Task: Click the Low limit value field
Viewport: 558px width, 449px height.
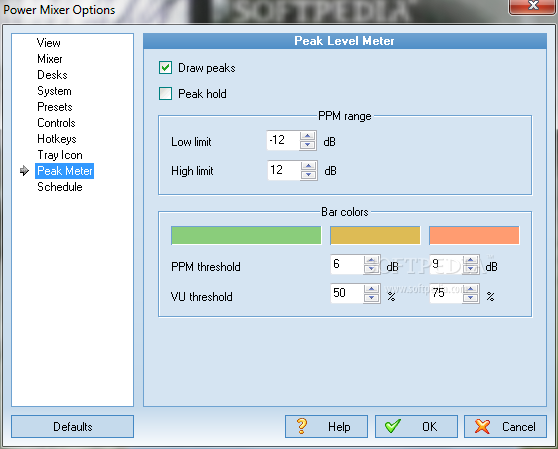Action: point(283,140)
